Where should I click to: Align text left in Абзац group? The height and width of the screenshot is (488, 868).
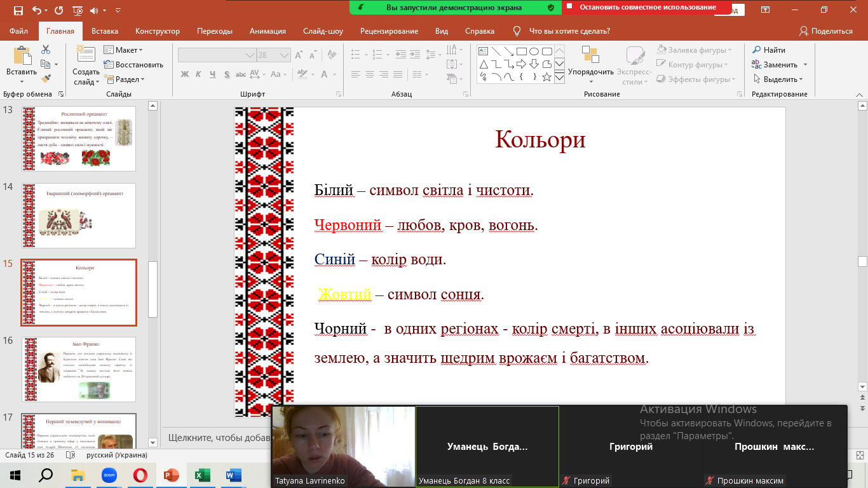click(355, 74)
